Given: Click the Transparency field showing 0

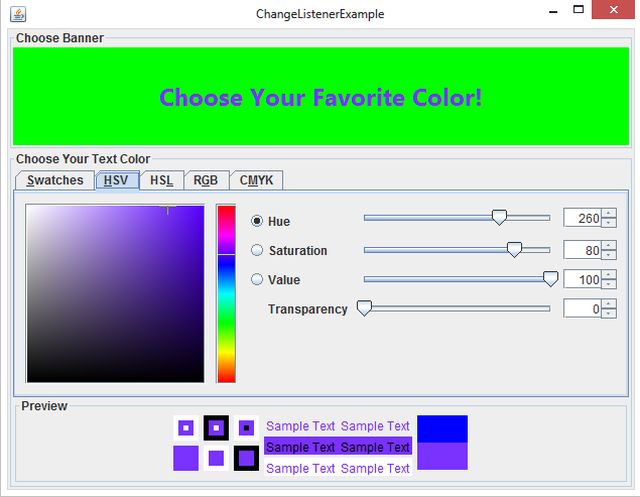Looking at the screenshot, I should click(x=582, y=308).
